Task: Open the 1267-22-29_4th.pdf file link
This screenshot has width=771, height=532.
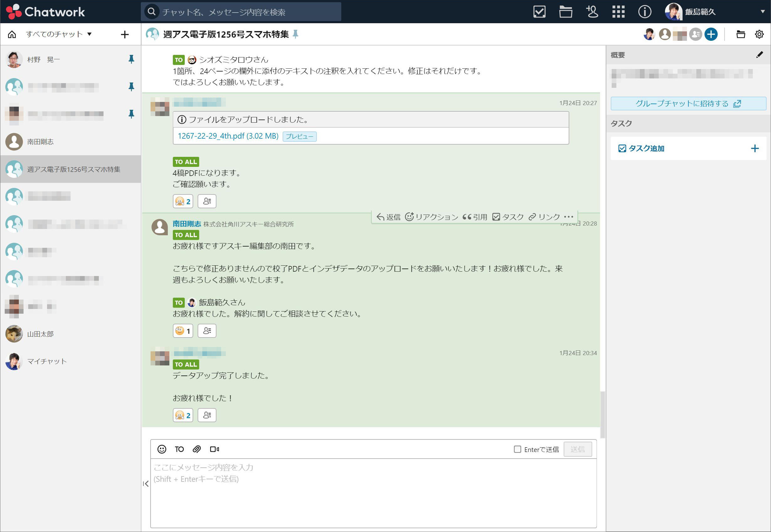Action: coord(228,136)
